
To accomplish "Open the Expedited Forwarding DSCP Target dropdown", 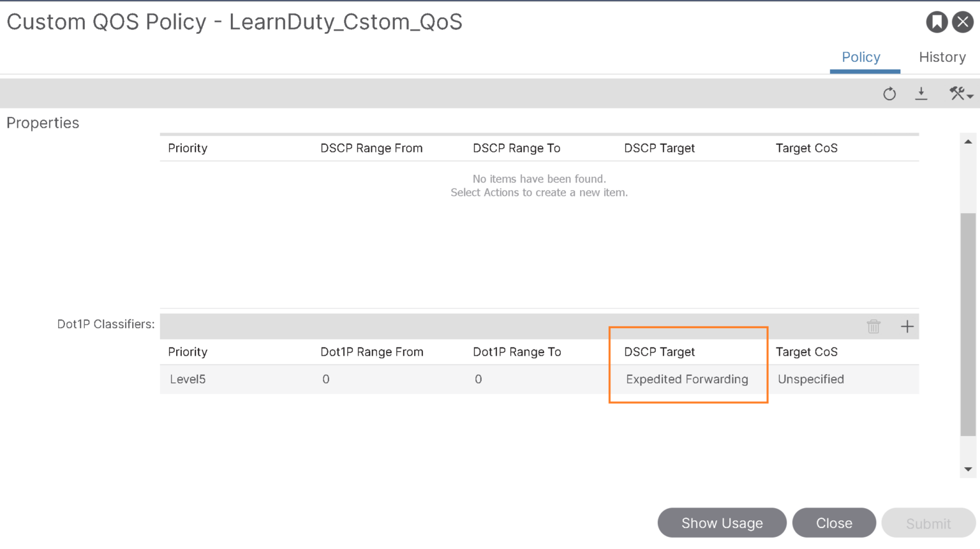I will coord(687,379).
